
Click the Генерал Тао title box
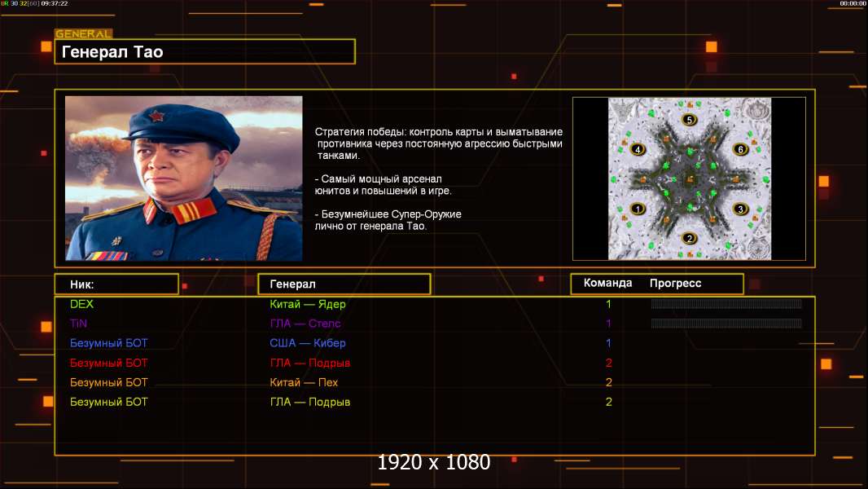205,51
